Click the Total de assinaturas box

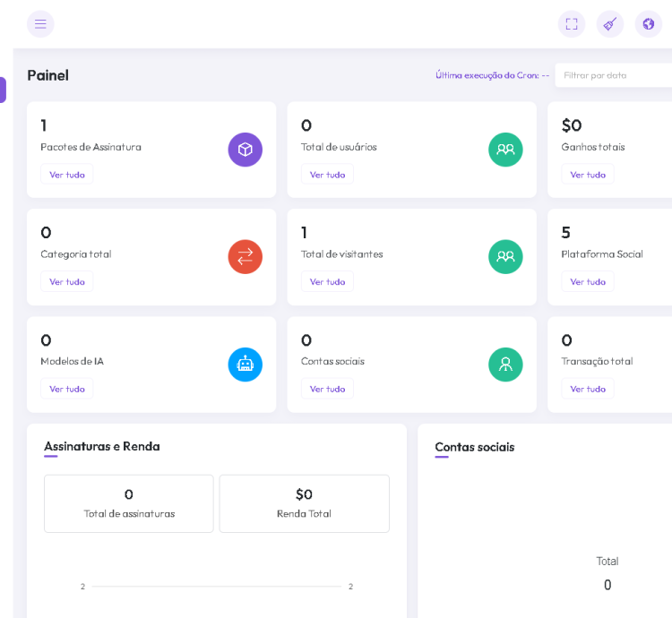pyautogui.click(x=128, y=503)
